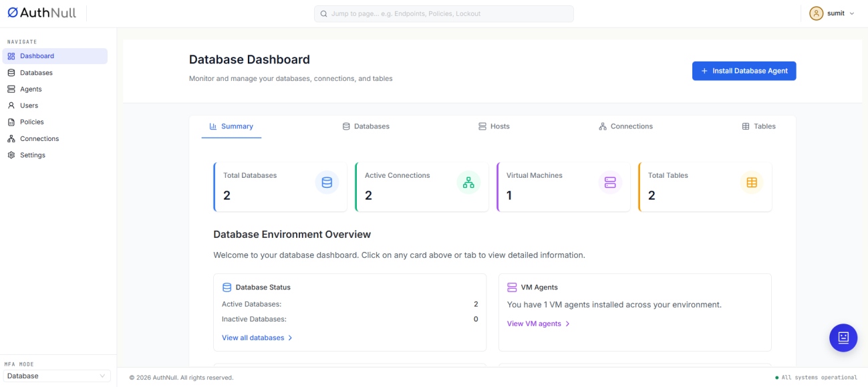Screen dimensions: 868x387
Task: Switch to the Connections tab
Action: 625,126
